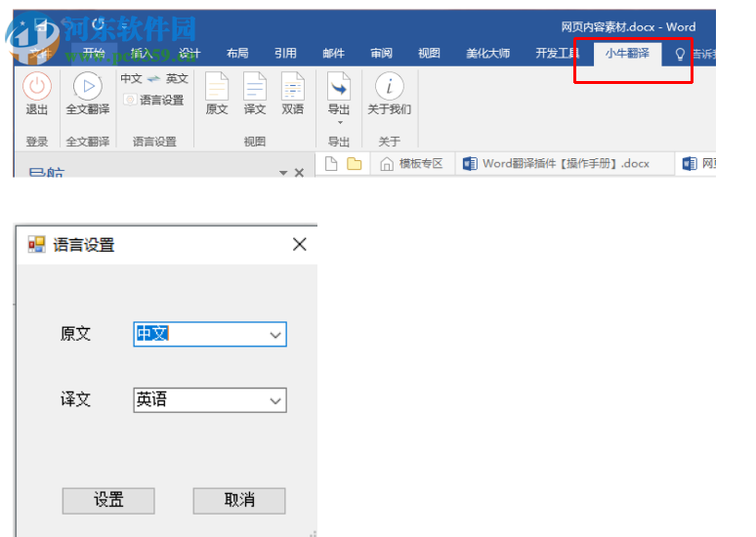Open the 视图 ribbon tab
The height and width of the screenshot is (537, 756).
point(429,53)
